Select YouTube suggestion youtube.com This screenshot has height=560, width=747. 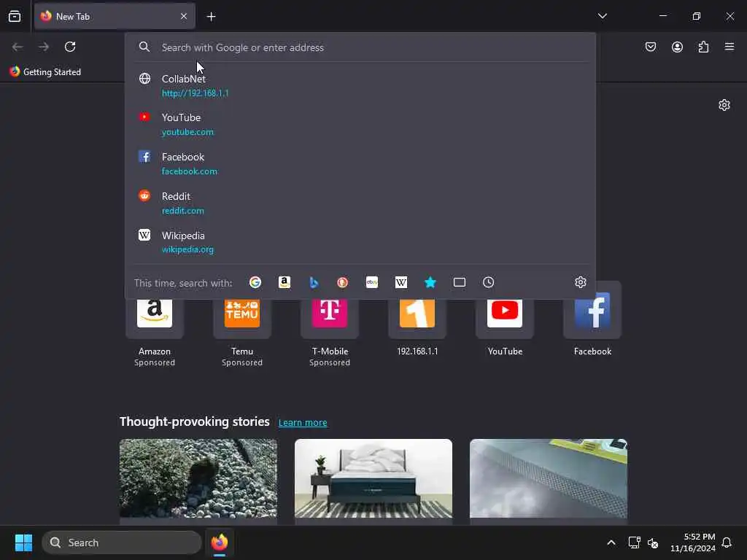(360, 124)
